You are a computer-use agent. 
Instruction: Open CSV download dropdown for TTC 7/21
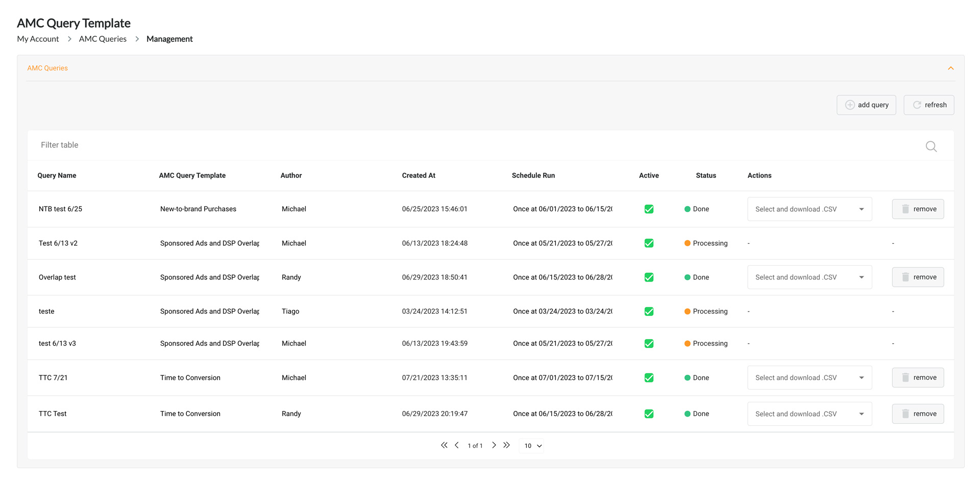coord(810,378)
